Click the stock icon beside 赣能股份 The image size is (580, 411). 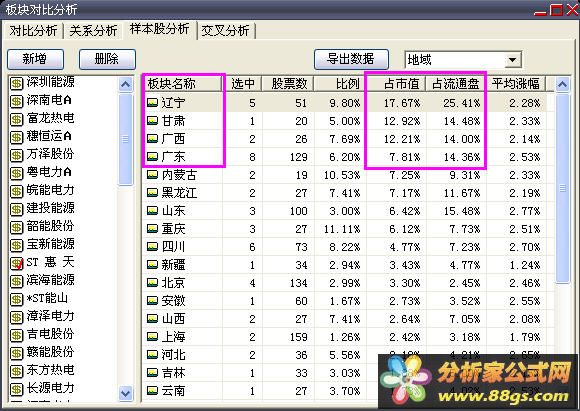coord(16,354)
